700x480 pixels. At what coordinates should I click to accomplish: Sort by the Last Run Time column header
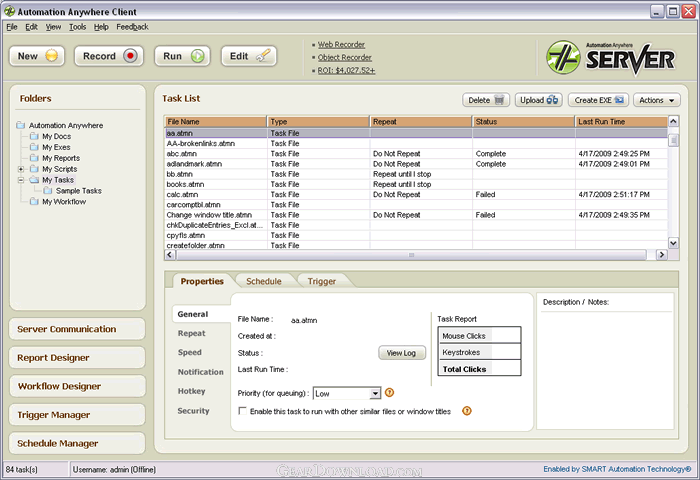[x=621, y=121]
